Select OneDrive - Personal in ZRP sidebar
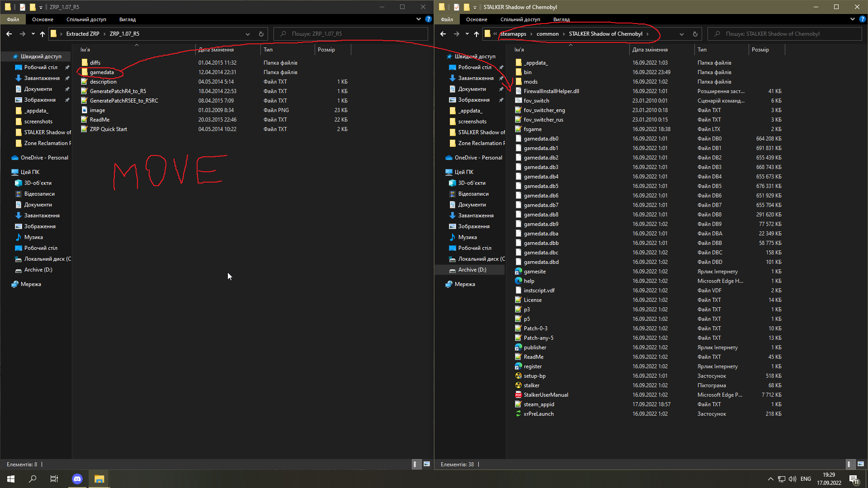The height and width of the screenshot is (488, 868). tap(44, 158)
